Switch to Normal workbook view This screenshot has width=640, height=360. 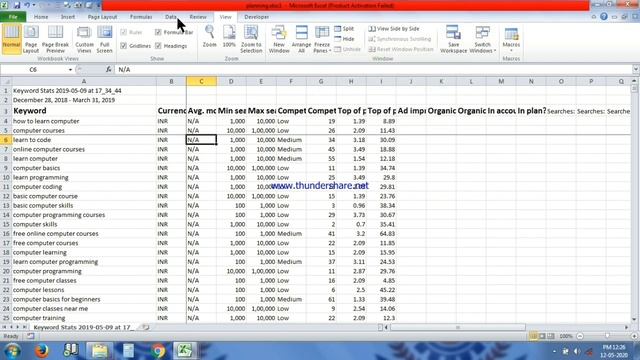(11, 39)
